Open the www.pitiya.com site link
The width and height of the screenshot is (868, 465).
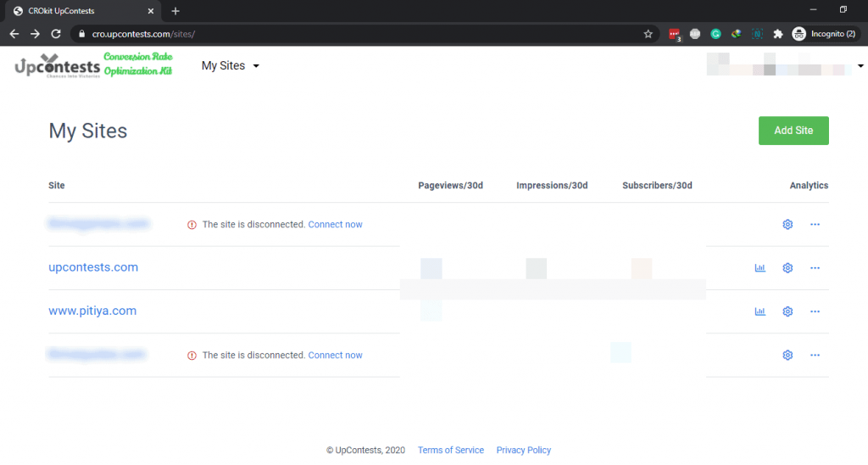pyautogui.click(x=92, y=311)
